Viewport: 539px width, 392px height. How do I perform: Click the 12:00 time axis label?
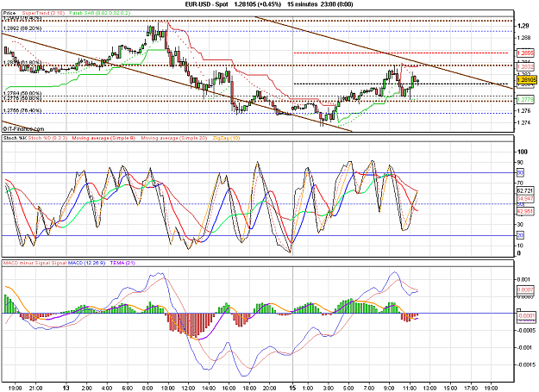pyautogui.click(x=188, y=389)
